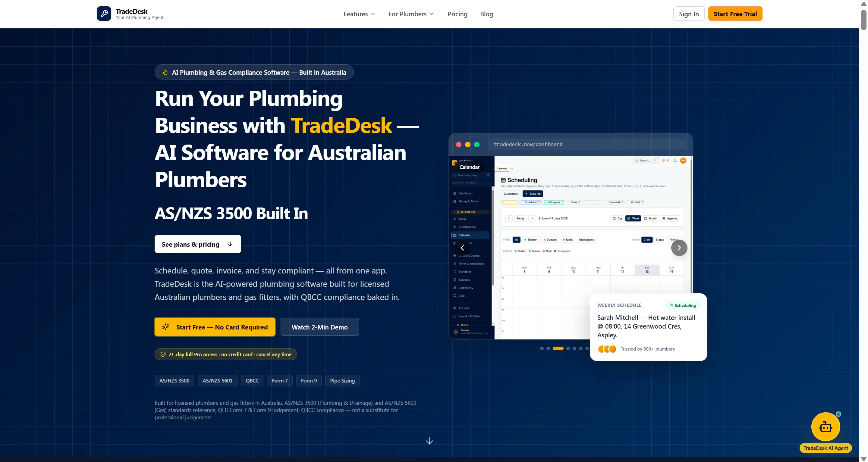Select Status colour mode in preview
Image resolution: width=868 pixels, height=462 pixels.
click(x=660, y=240)
